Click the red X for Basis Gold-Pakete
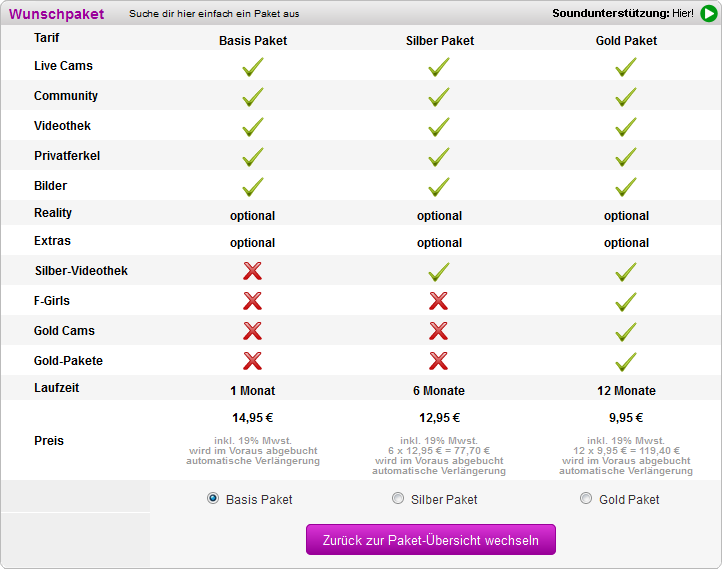Image resolution: width=725 pixels, height=571 pixels. click(x=252, y=361)
